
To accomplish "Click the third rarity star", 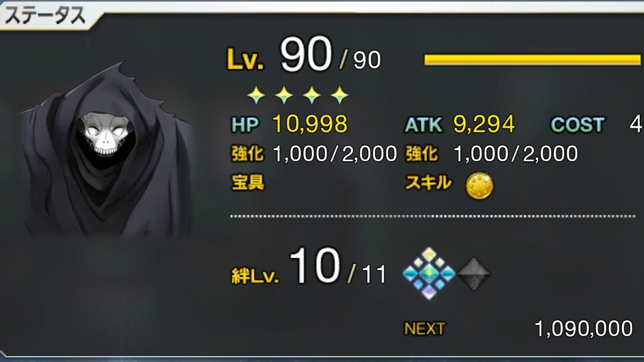I will (312, 95).
